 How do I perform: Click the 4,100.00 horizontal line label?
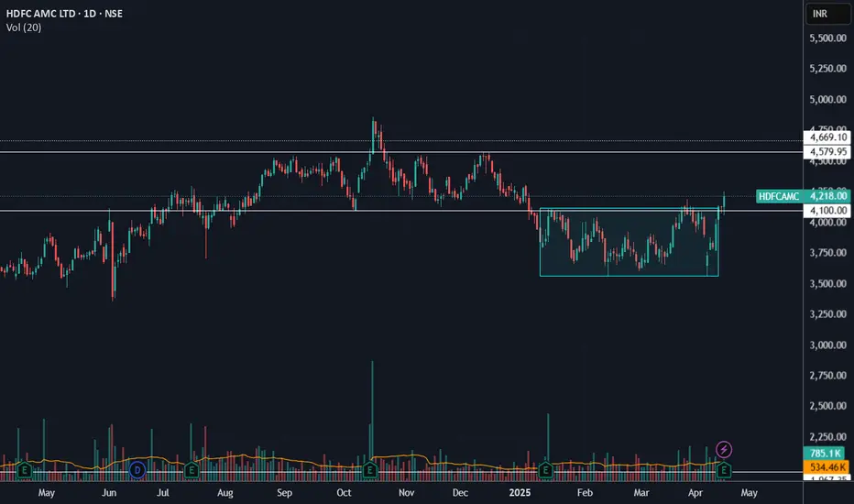(827, 211)
